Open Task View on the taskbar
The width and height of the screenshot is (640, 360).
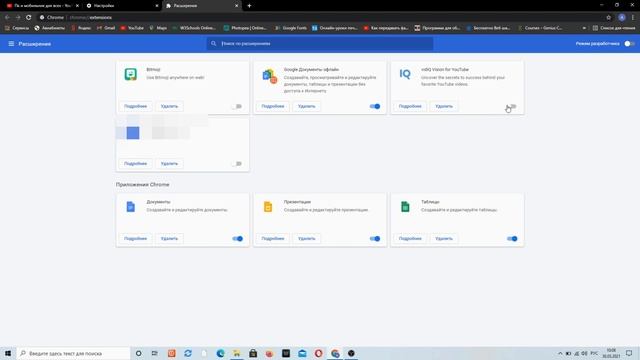(155, 353)
